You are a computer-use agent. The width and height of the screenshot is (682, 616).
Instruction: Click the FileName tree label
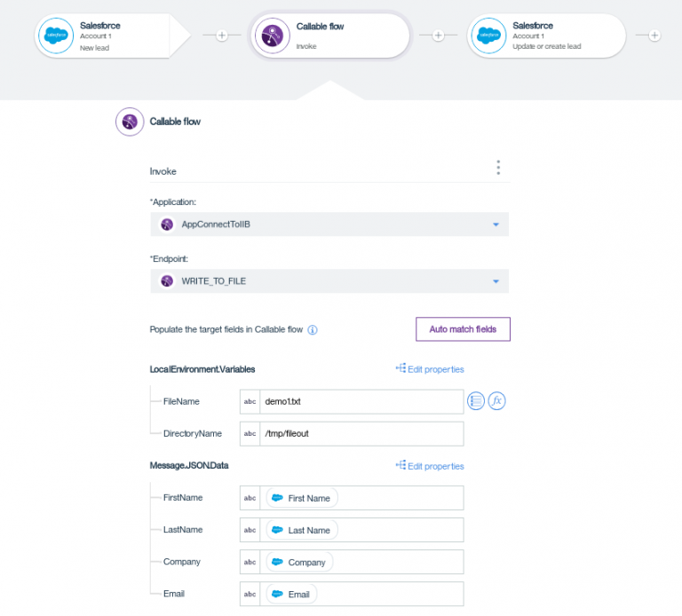pyautogui.click(x=181, y=401)
